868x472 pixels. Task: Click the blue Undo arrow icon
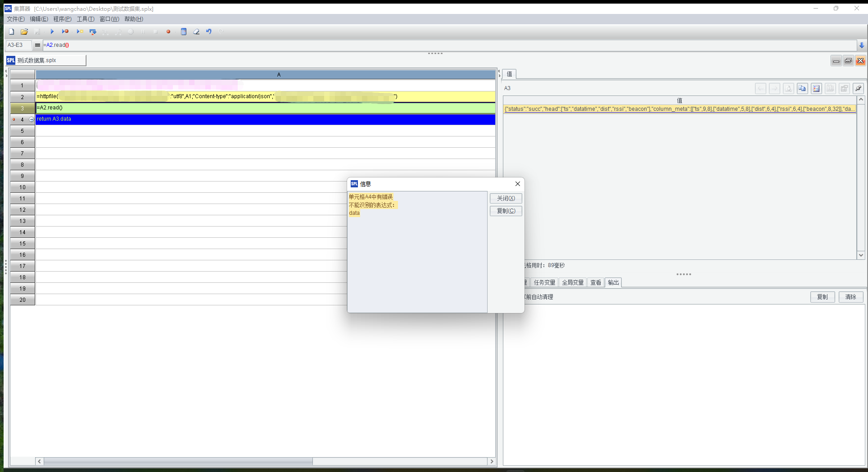click(209, 32)
